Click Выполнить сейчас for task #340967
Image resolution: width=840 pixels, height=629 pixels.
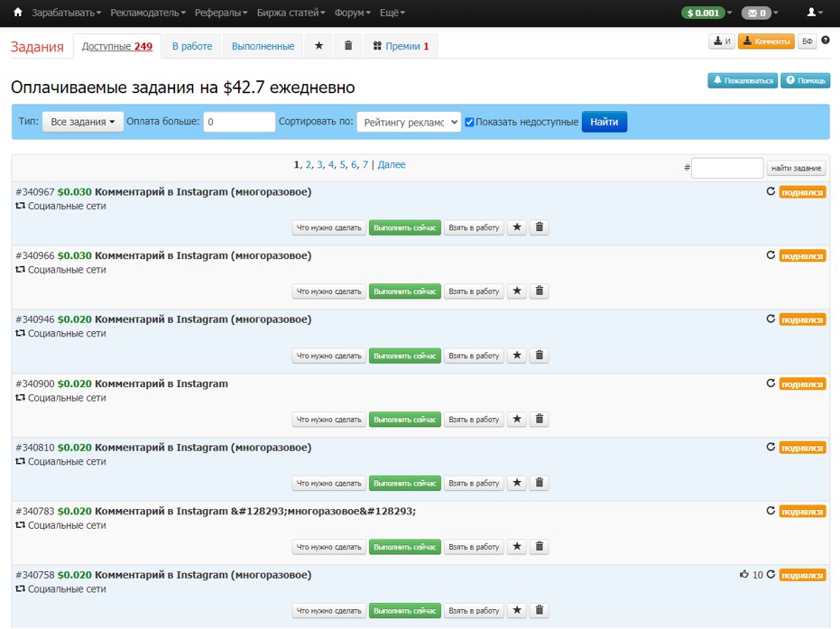[x=405, y=227]
